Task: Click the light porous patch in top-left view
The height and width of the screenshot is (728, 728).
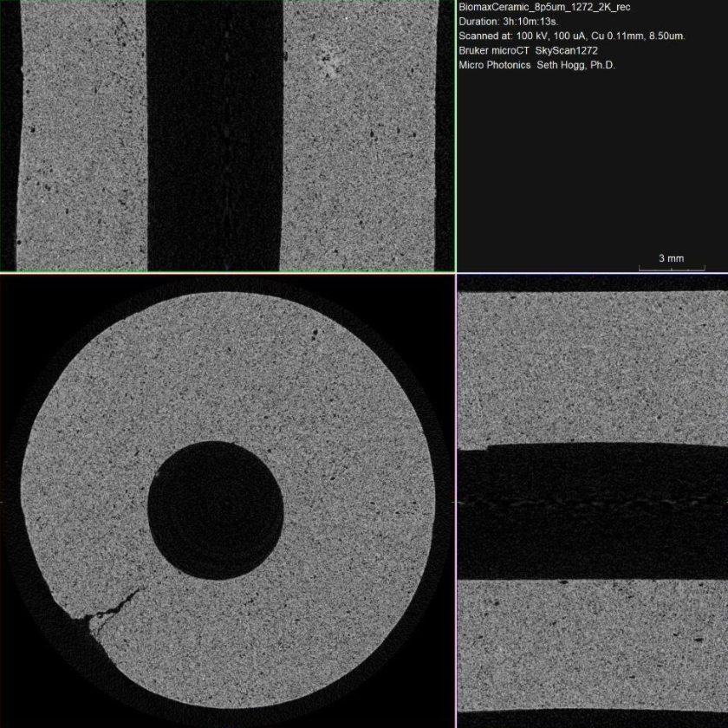Action: click(x=328, y=61)
